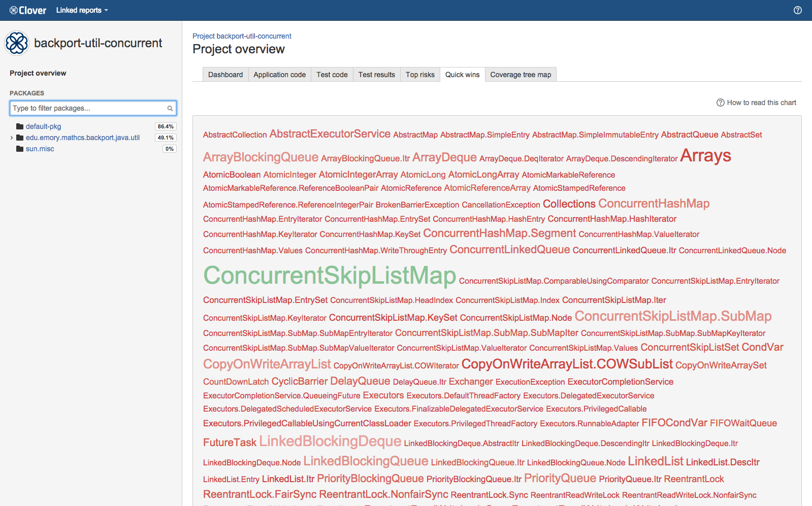Click the Clover logo in header
Screen dimensions: 812x506
click(x=28, y=10)
